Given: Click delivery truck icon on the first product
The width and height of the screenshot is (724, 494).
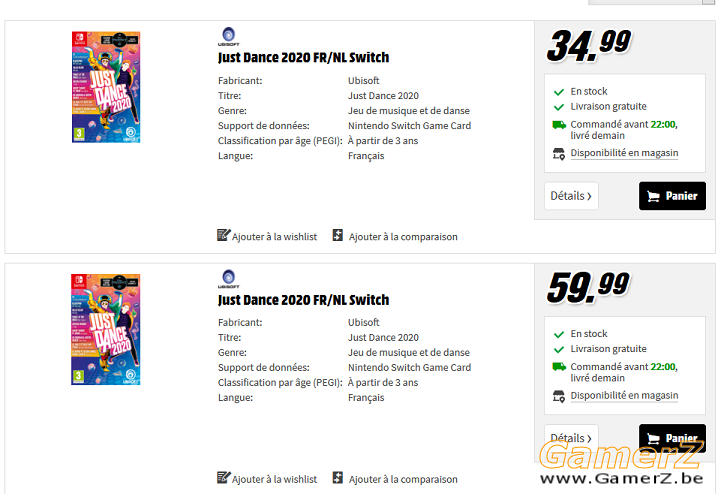Looking at the screenshot, I should coord(559,125).
